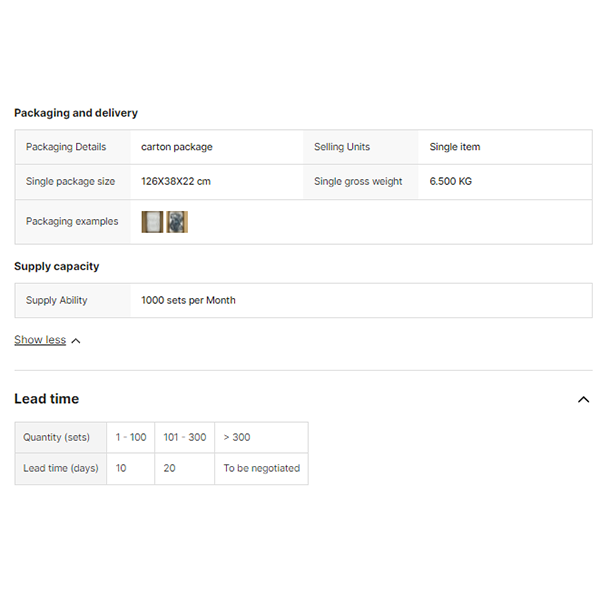Open the first packaging example thumbnail
The image size is (600, 600).
coord(152,222)
